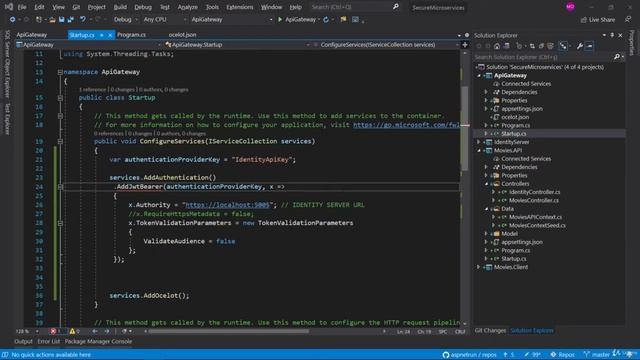Open the Any CPU platform dropdown
Image resolution: width=640 pixels, height=360 pixels.
tap(165, 19)
